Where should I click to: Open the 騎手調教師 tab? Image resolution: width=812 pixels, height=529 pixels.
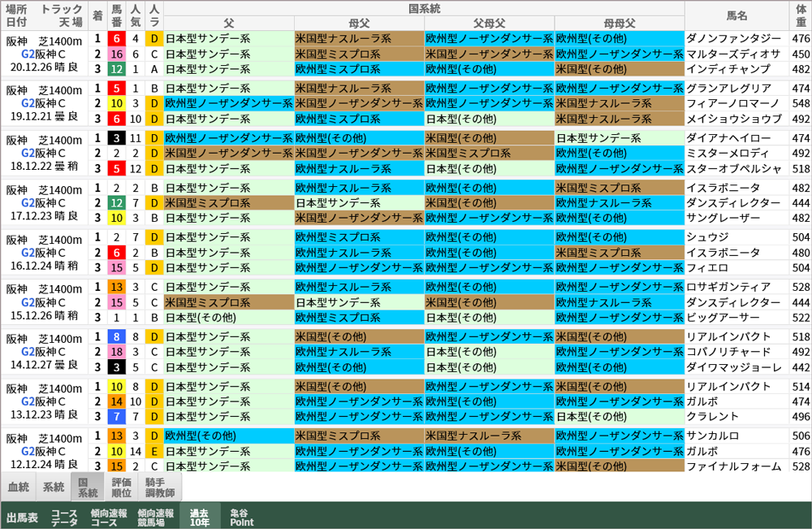[159, 488]
